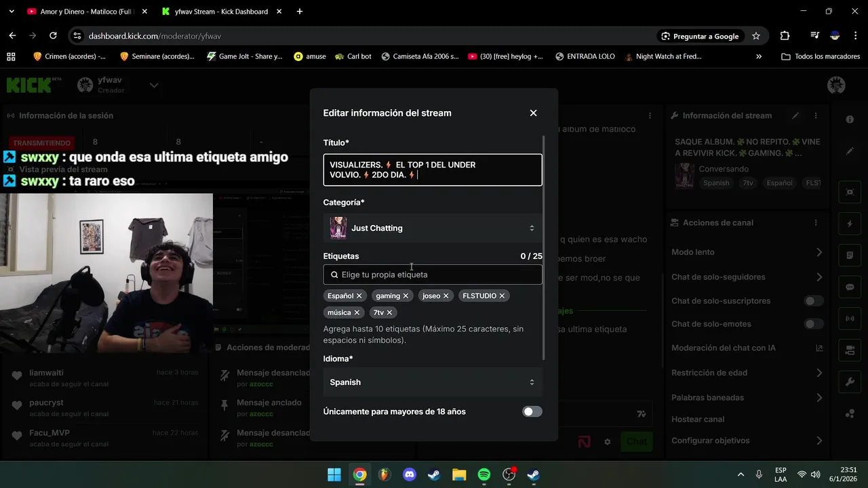Open Discord from taskbar

click(410, 474)
